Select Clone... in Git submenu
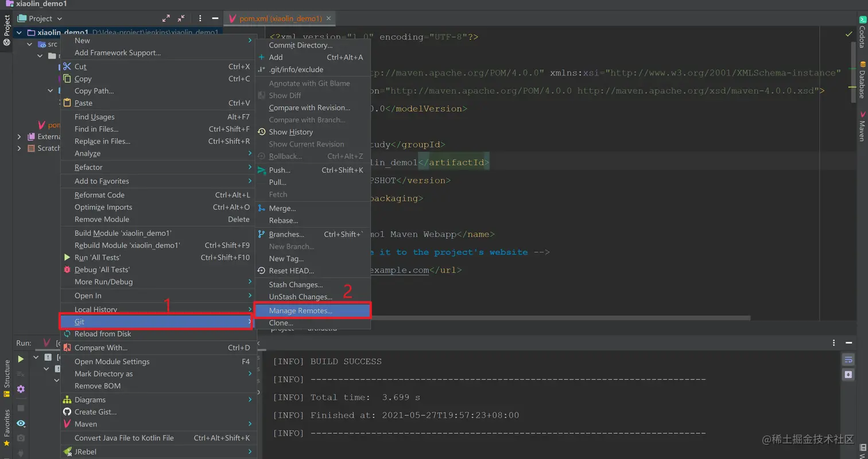 pyautogui.click(x=312, y=323)
